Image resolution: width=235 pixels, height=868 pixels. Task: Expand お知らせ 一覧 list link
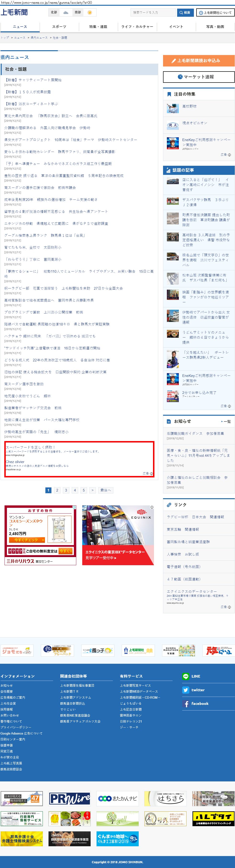click(x=226, y=421)
